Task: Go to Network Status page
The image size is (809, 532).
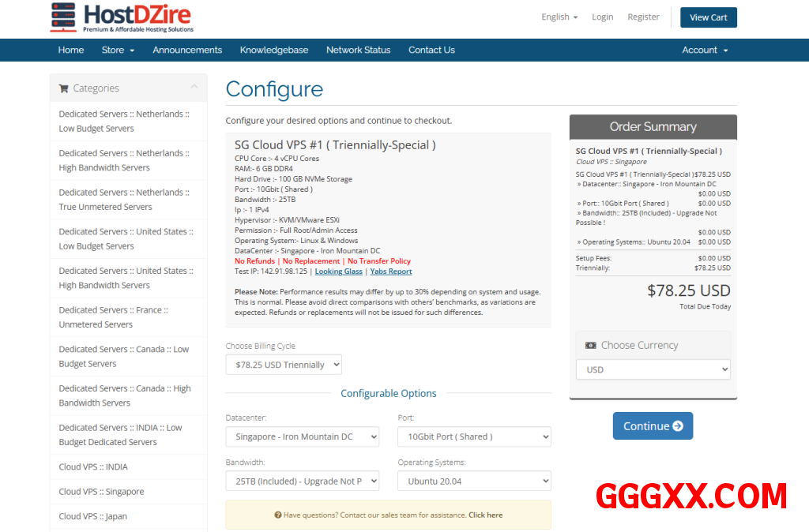Action: click(x=358, y=50)
